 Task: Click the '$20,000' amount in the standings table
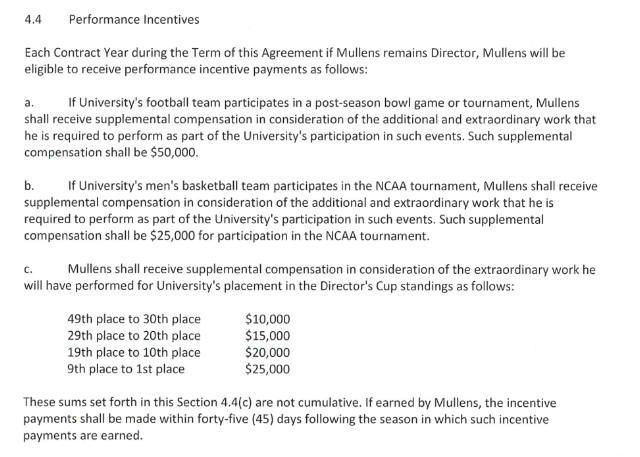268,353
